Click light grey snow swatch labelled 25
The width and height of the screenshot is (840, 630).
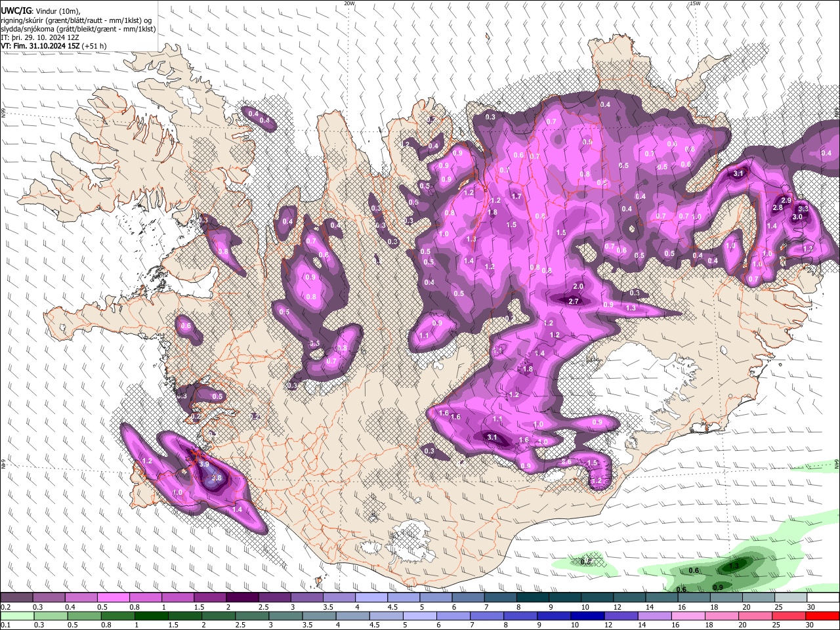point(791,598)
